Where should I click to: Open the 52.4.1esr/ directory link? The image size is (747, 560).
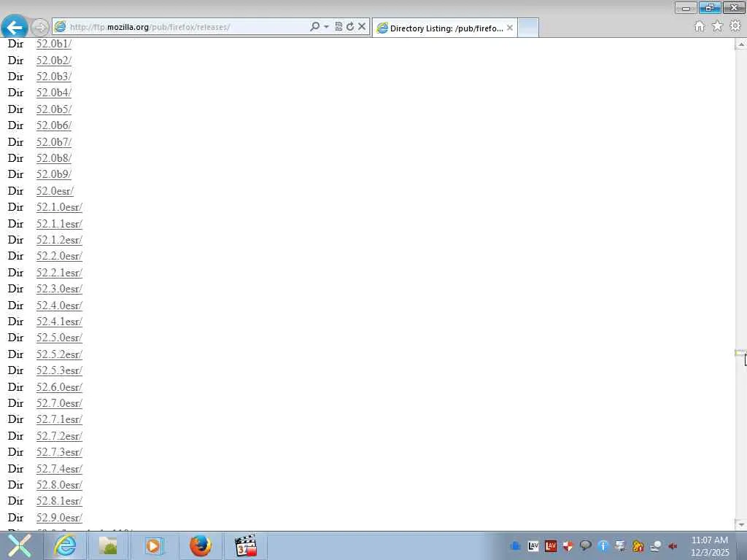pos(59,322)
